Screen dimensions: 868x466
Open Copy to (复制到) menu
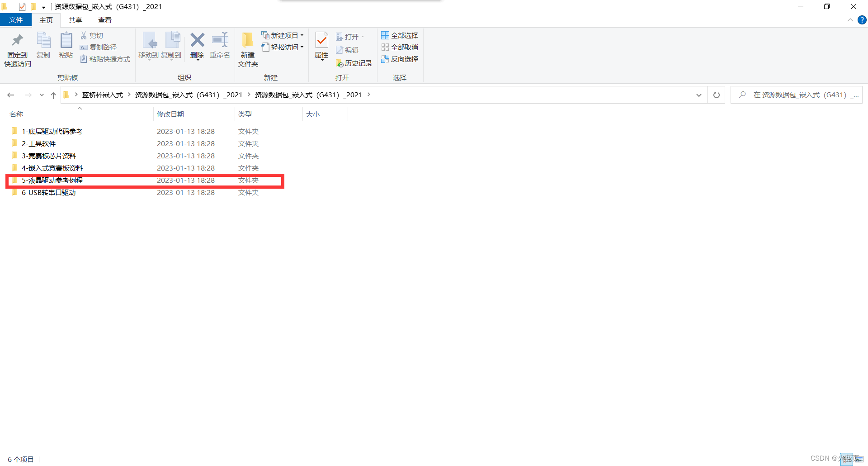171,45
